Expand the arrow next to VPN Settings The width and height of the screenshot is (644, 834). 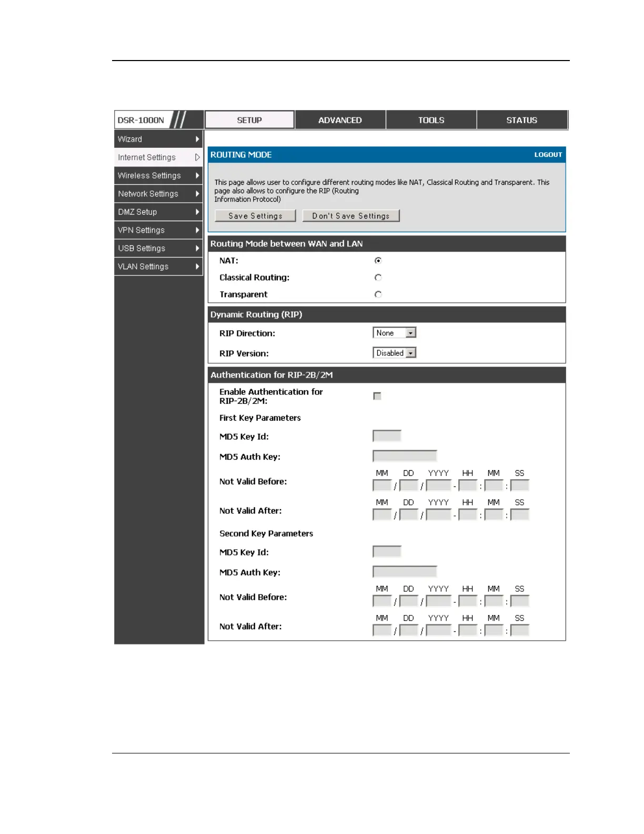click(x=197, y=230)
